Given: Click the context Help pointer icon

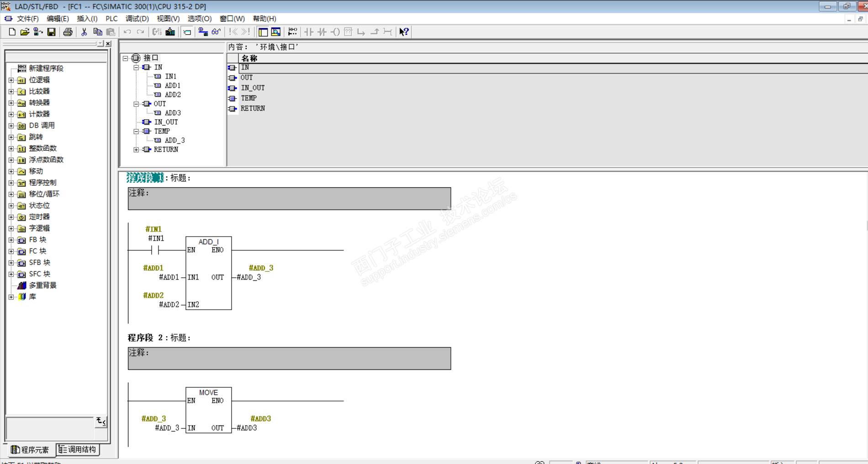Looking at the screenshot, I should click(x=404, y=32).
